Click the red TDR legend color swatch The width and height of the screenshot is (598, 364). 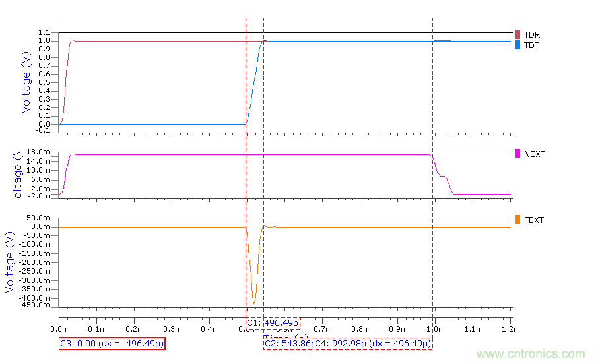click(x=518, y=34)
